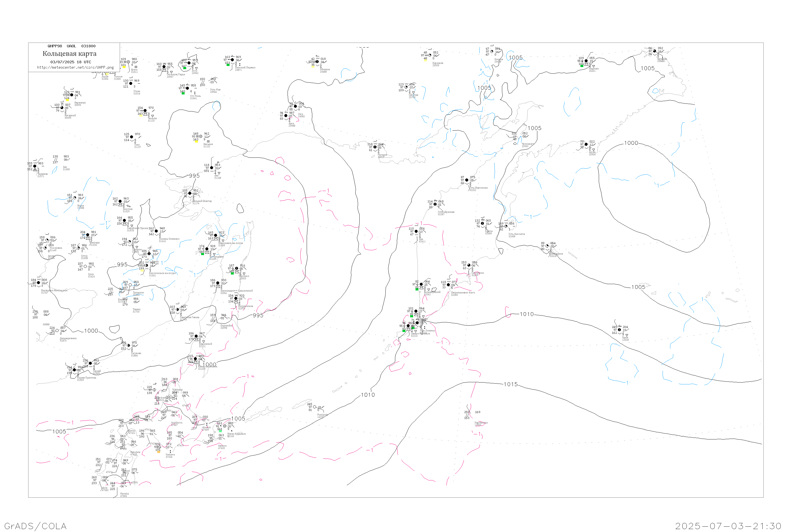
Task: Click the Кольцевая карта title
Action: coord(69,54)
